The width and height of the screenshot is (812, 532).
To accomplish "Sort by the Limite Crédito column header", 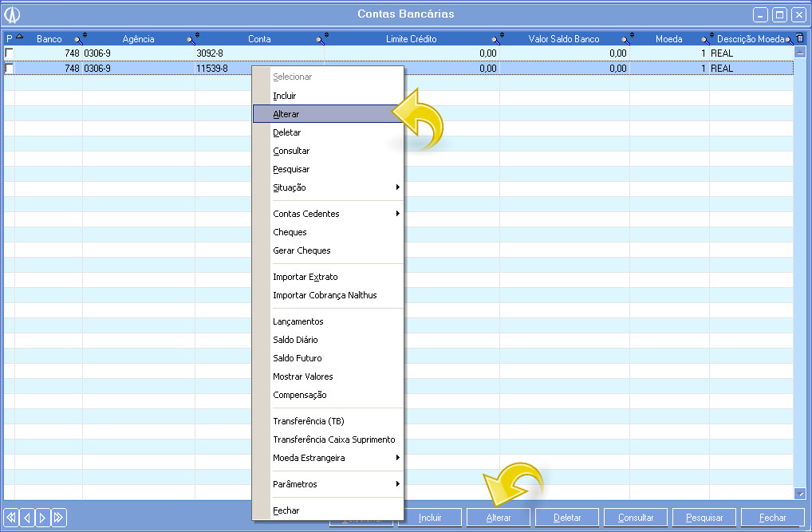I will 411,39.
